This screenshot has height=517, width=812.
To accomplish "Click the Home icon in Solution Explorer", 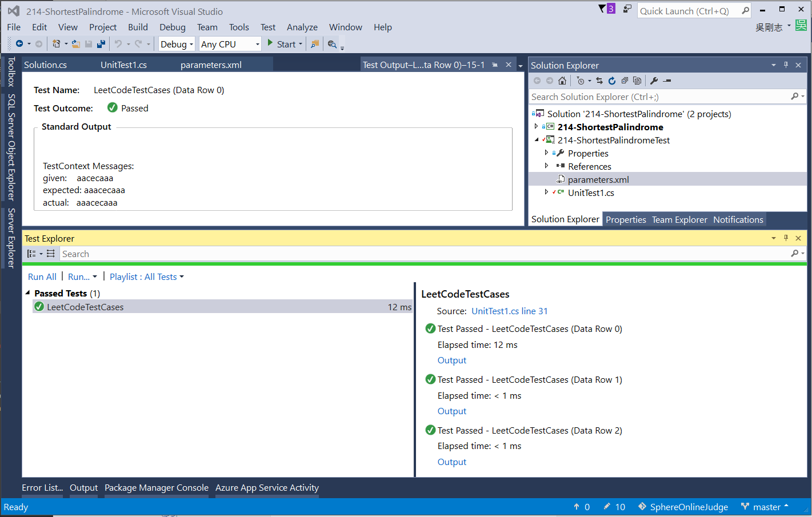I will pyautogui.click(x=562, y=81).
